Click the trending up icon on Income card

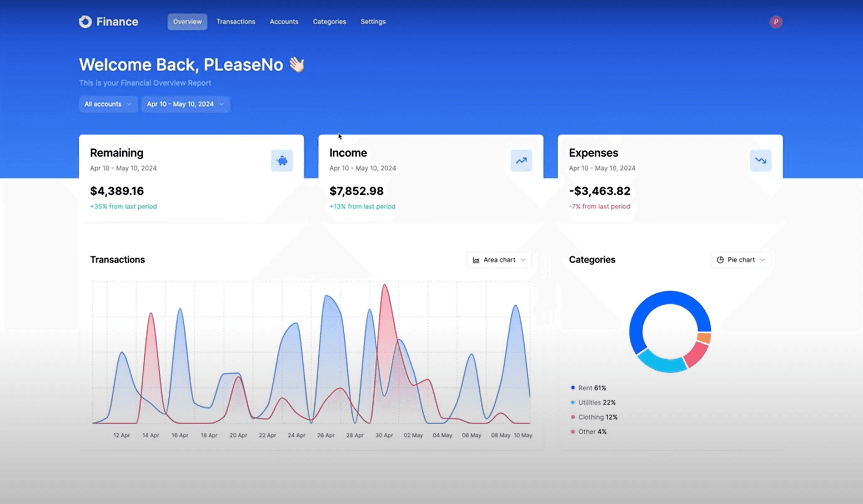tap(521, 161)
